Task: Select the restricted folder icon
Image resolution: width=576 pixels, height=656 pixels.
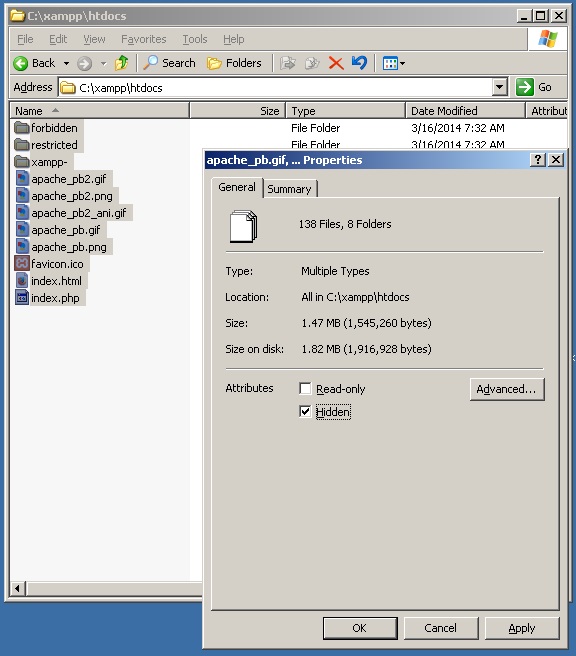Action: [x=22, y=144]
